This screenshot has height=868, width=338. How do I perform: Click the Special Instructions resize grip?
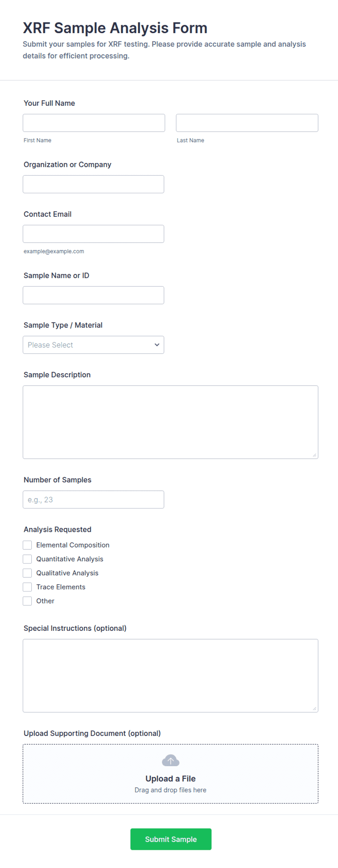tap(315, 709)
